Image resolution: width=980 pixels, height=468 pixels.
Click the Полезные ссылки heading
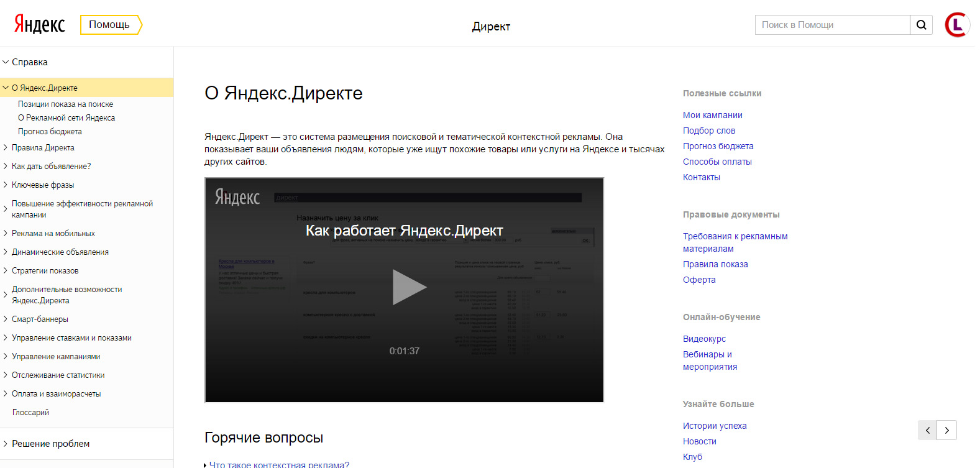pyautogui.click(x=722, y=93)
